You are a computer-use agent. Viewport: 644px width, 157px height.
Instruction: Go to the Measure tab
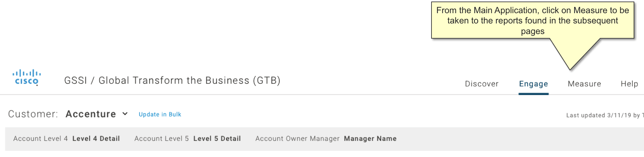pos(584,84)
